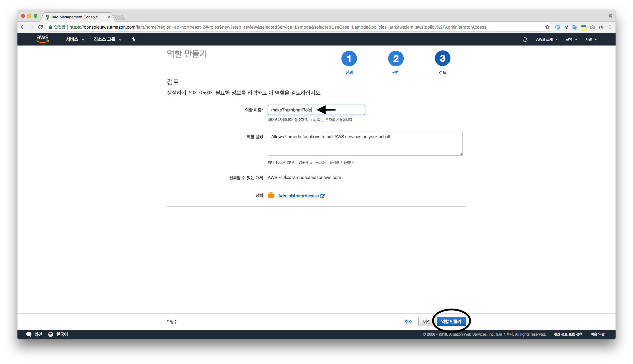The image size is (633, 364).
Task: Go to step 2 권한 circle
Action: click(x=396, y=59)
